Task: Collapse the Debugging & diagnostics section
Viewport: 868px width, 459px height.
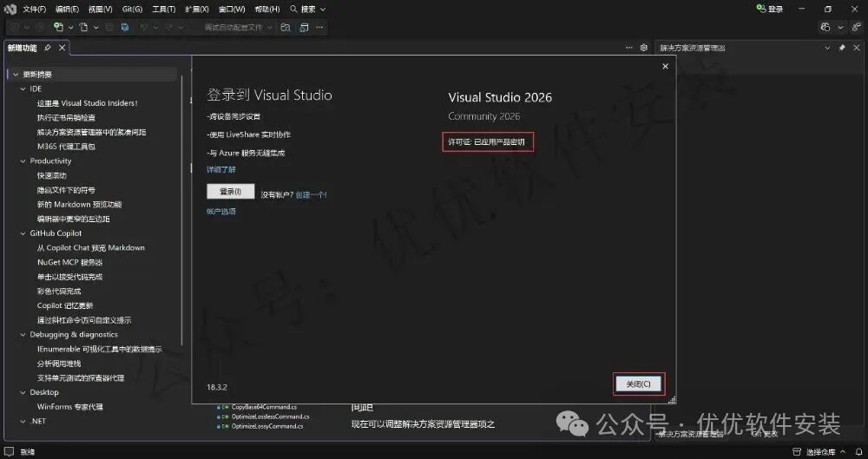Action: (x=23, y=335)
